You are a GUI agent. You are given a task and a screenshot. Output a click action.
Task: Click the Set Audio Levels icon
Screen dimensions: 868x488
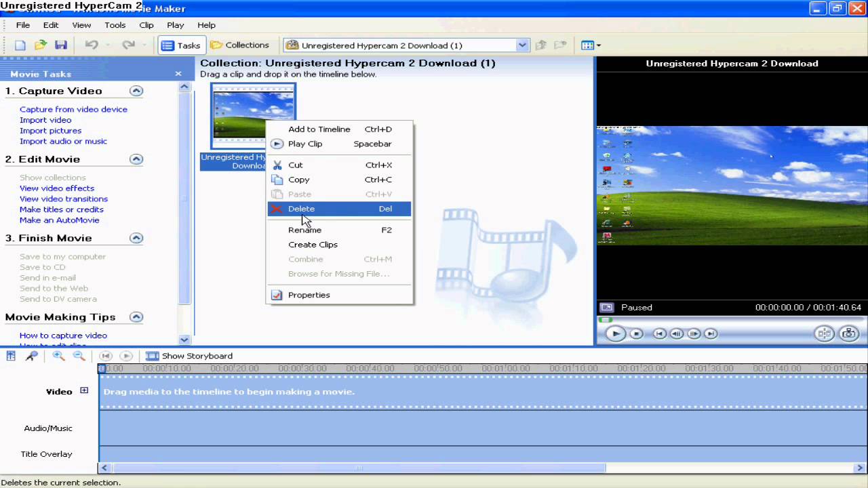pyautogui.click(x=11, y=356)
